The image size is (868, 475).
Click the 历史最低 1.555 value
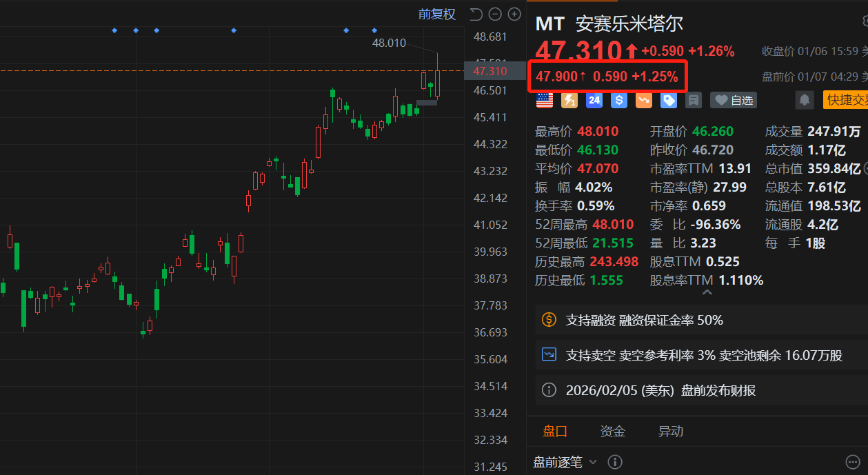coord(607,280)
